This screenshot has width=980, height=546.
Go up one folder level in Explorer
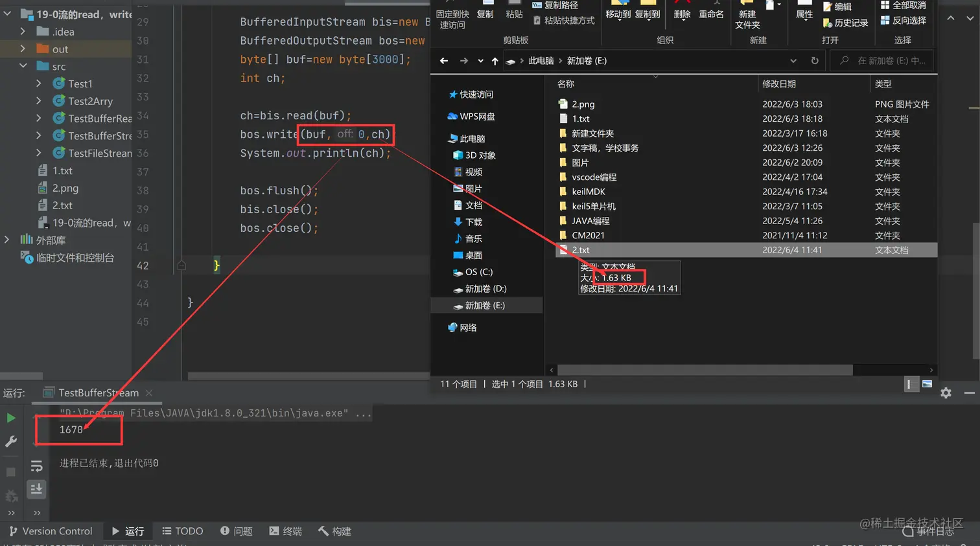[x=495, y=61]
